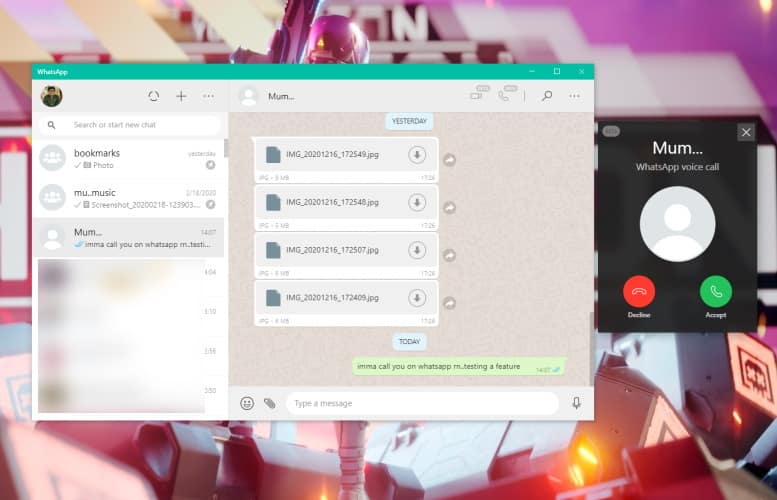The width and height of the screenshot is (777, 500).
Task: Decline the incoming voice call
Action: (639, 291)
